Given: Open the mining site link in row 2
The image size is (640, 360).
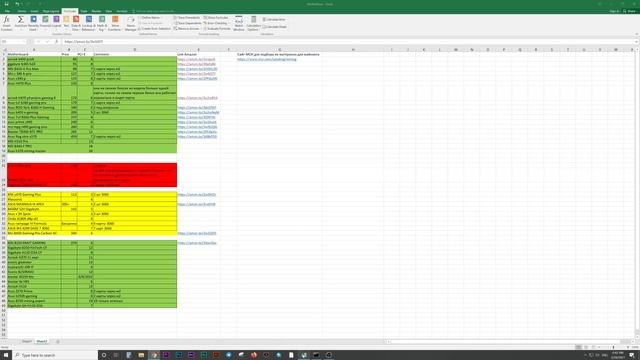Looking at the screenshot, I should (267, 59).
